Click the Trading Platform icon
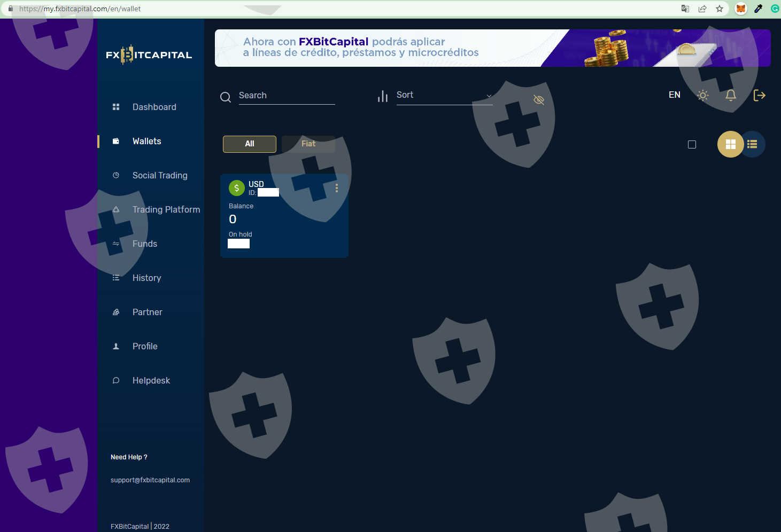Image resolution: width=781 pixels, height=532 pixels. (116, 209)
